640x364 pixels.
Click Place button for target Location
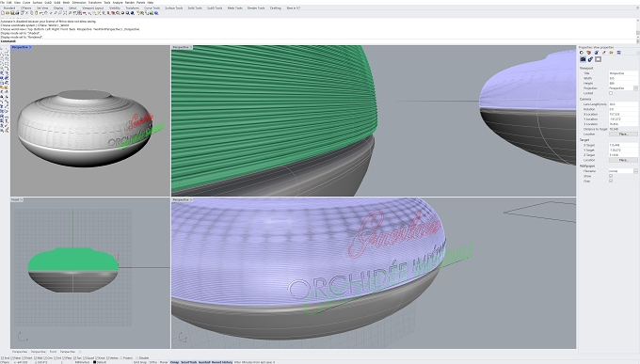623,160
